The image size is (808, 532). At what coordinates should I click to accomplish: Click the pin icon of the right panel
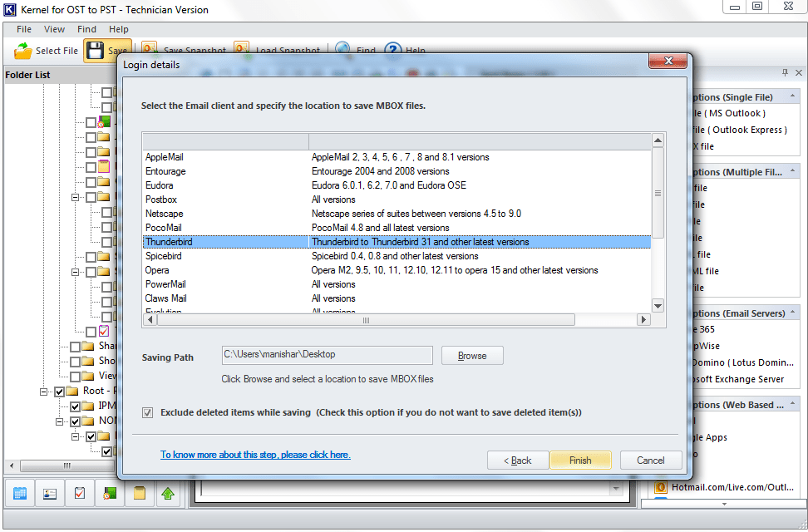click(785, 72)
